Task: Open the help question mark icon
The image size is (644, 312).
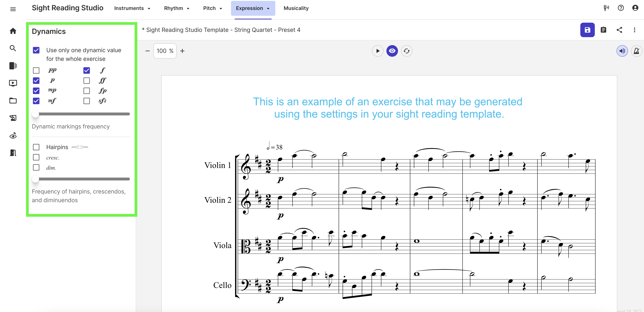Action: 621,8
